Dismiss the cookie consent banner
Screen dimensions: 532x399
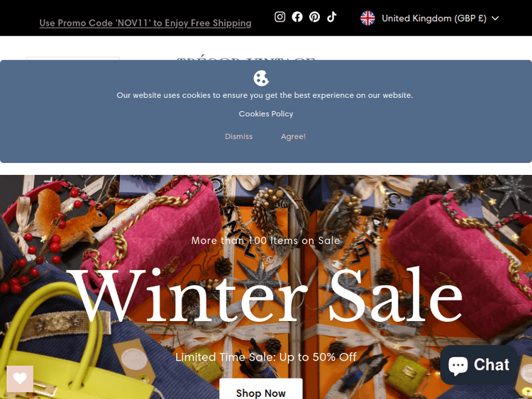pyautogui.click(x=238, y=136)
